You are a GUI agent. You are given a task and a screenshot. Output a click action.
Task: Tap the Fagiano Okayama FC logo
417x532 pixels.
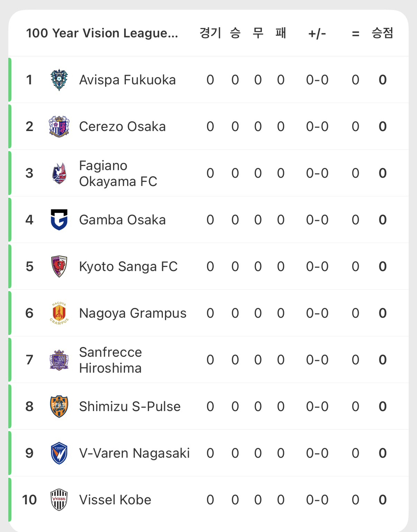[x=59, y=173]
